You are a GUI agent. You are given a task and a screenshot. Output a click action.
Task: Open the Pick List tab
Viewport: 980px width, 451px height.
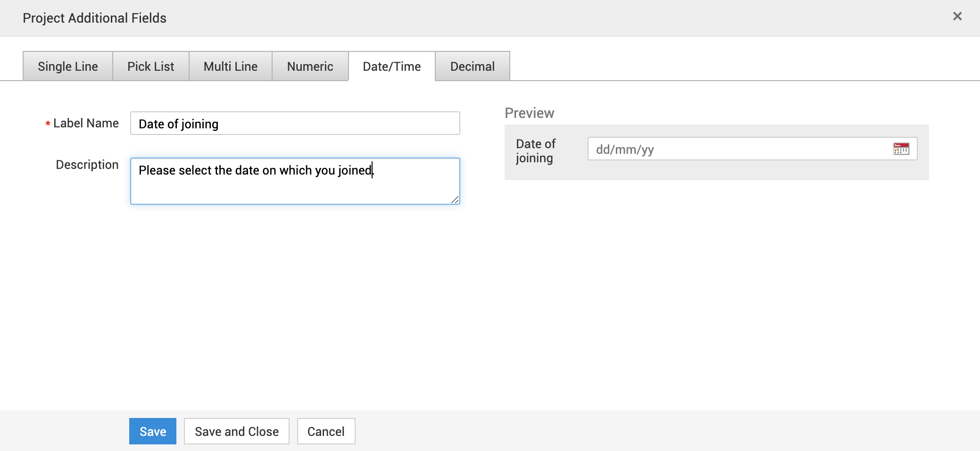point(151,67)
